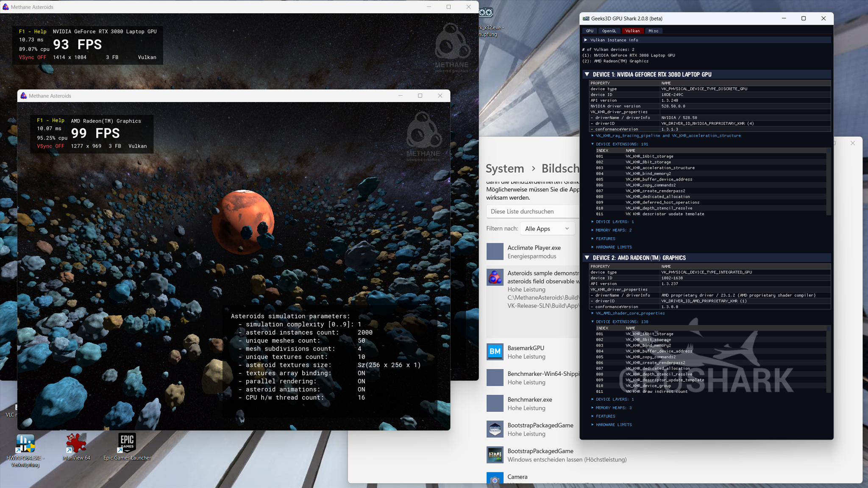
Task: Launch Epic Games Launcher desktop icon
Action: (x=127, y=443)
